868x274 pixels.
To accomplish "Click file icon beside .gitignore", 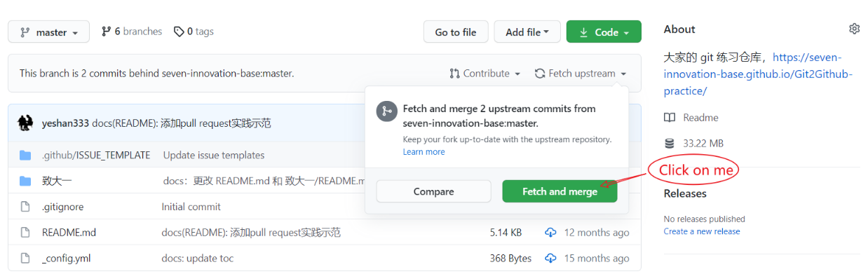I will click(x=25, y=207).
